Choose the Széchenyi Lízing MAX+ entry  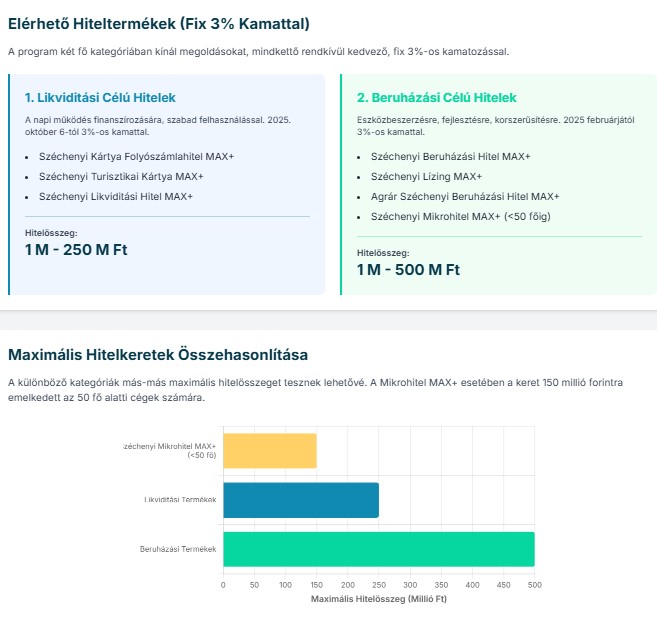[420, 176]
